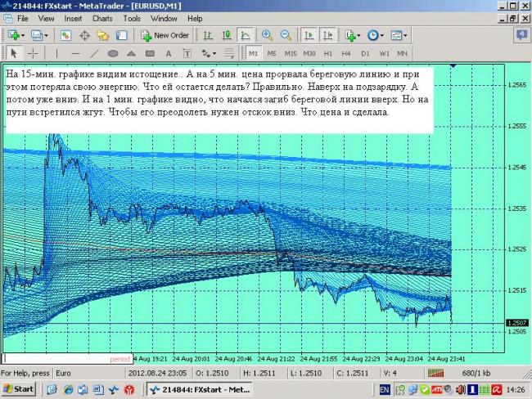Open the View menu
532x399 pixels.
[46, 19]
